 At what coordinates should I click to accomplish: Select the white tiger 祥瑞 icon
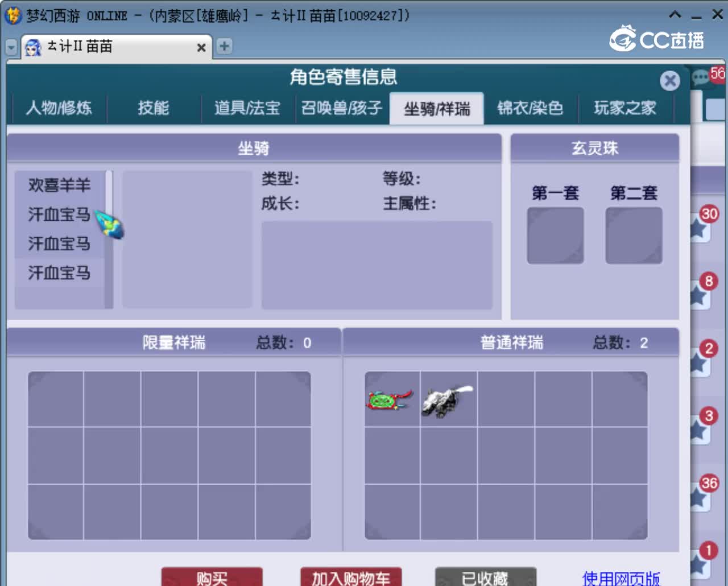447,399
